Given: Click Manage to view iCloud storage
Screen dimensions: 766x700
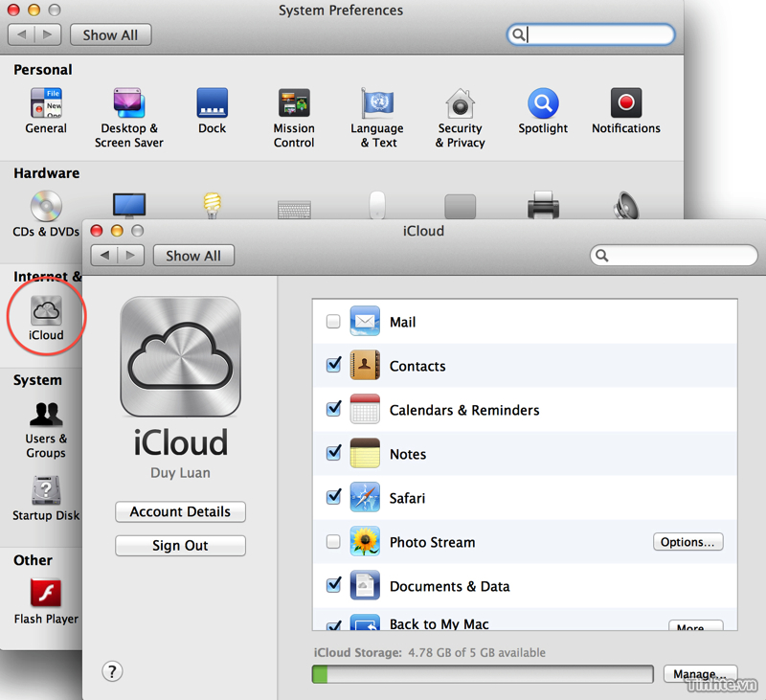Looking at the screenshot, I should click(x=700, y=674).
